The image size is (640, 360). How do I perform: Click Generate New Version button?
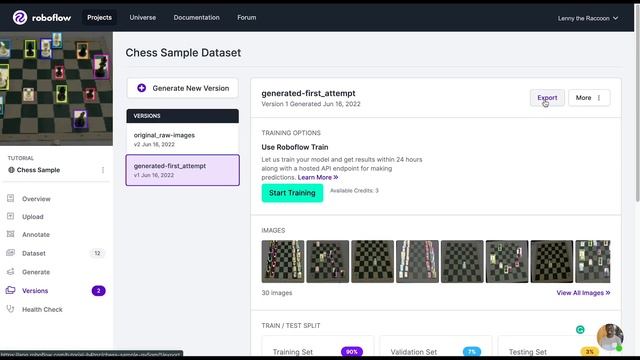point(182,88)
